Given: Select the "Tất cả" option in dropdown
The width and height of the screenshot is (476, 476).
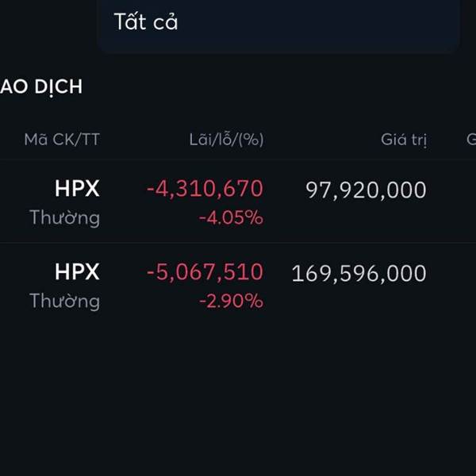Looking at the screenshot, I should tap(145, 22).
